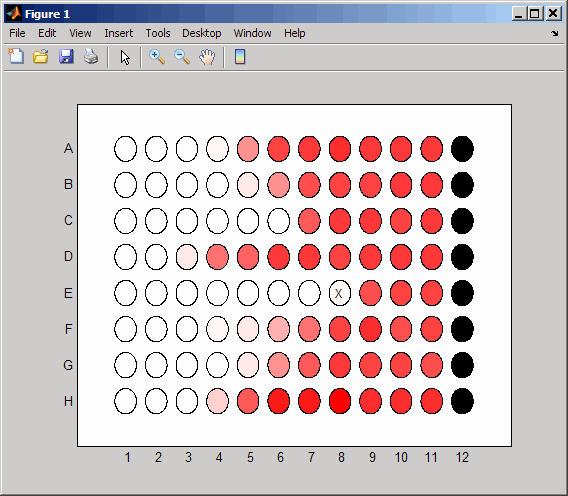Click the New Figure toolbar icon
The image size is (568, 496).
(x=16, y=57)
